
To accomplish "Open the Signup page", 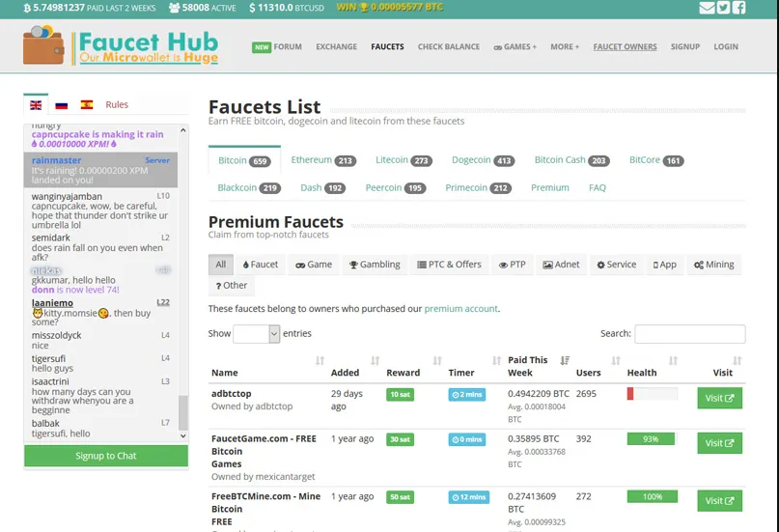I will 685,46.
